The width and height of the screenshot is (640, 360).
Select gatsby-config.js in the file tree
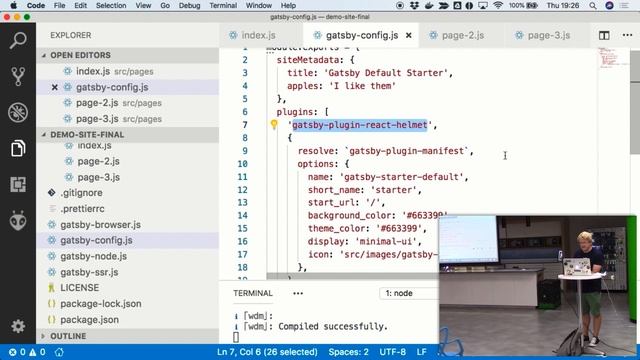127,240
